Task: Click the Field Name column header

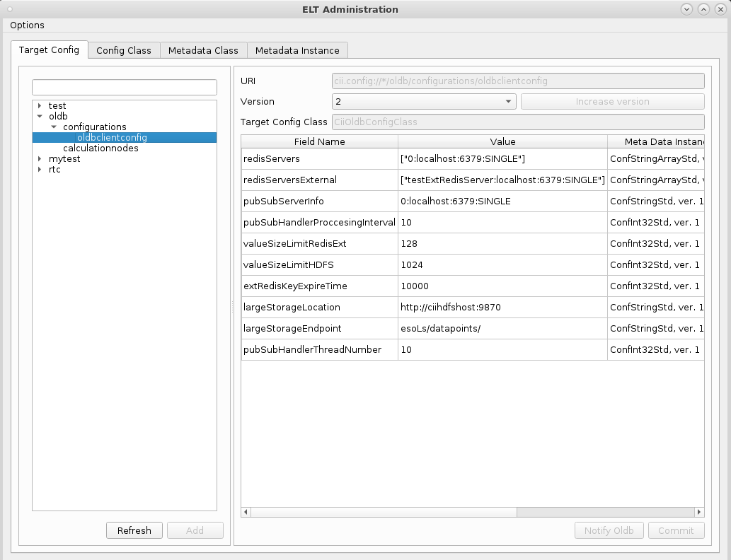Action: pyautogui.click(x=320, y=141)
